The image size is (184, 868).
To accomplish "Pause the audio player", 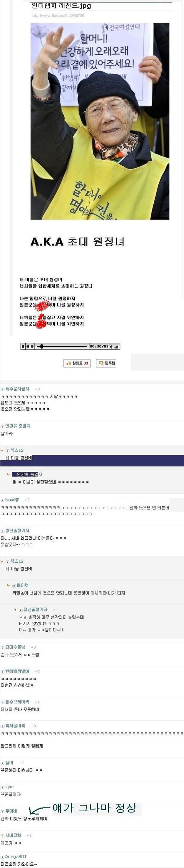I will (23, 346).
